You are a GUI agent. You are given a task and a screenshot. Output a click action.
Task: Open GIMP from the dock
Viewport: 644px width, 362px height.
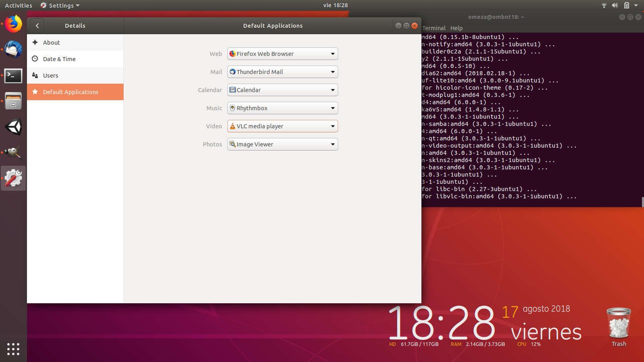pyautogui.click(x=13, y=152)
